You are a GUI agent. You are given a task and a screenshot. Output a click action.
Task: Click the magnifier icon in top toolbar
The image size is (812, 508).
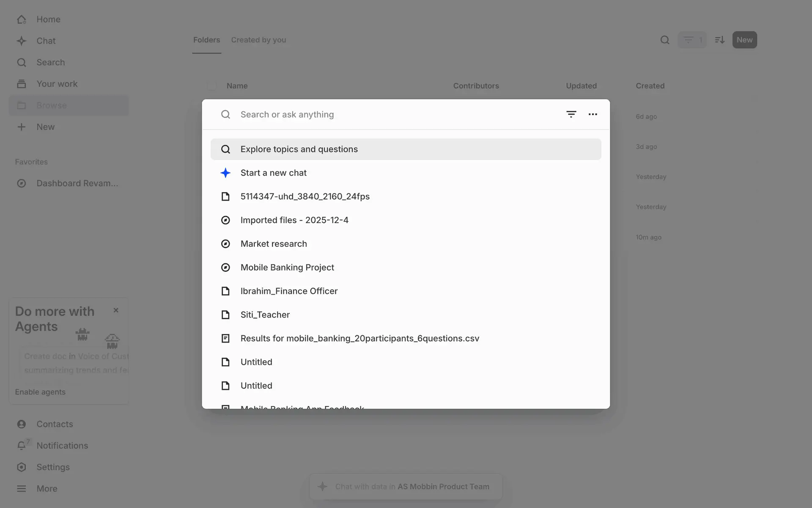(x=664, y=40)
